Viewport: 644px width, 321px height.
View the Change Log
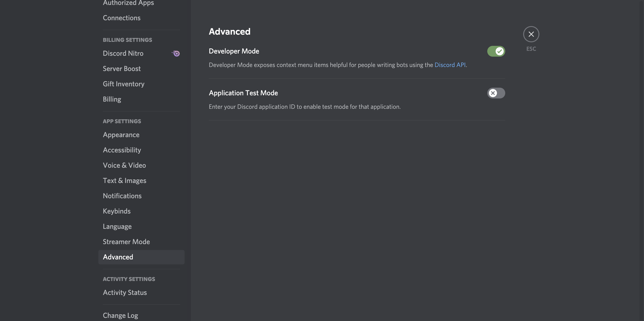[120, 315]
